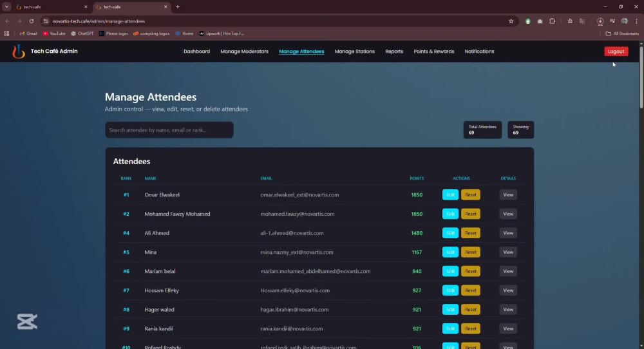Open the YouTube bookmark
The height and width of the screenshot is (349, 644).
tap(54, 33)
